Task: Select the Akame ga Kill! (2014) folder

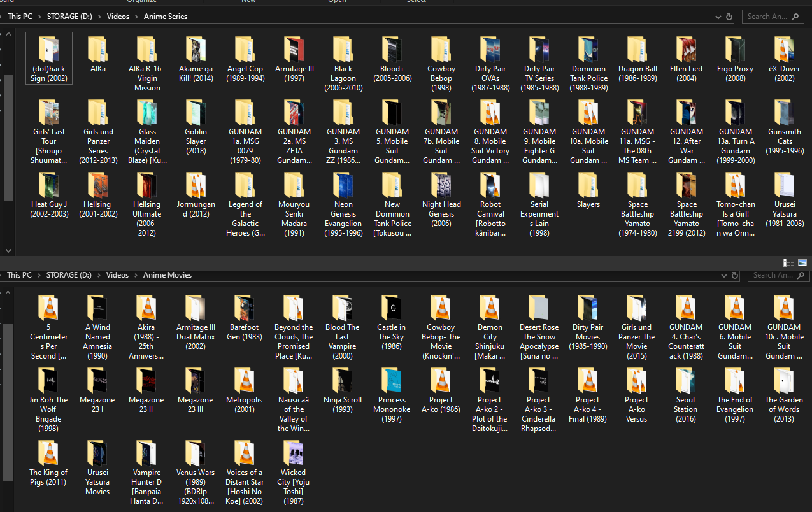Action: coord(196,58)
